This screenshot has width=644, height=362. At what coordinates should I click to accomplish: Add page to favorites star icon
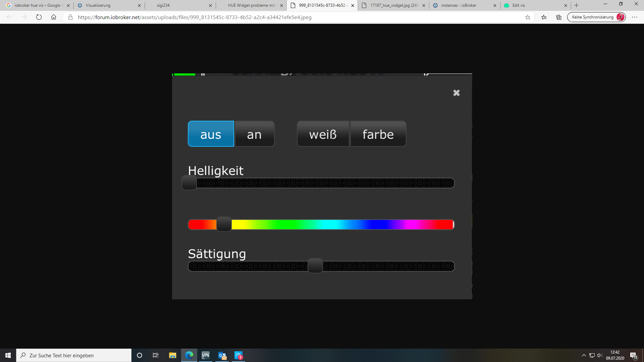click(528, 17)
